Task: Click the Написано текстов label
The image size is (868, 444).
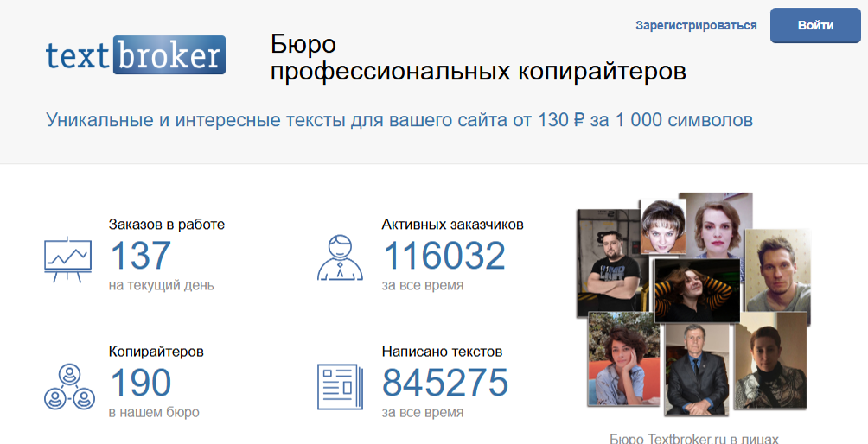Action: 442,352
